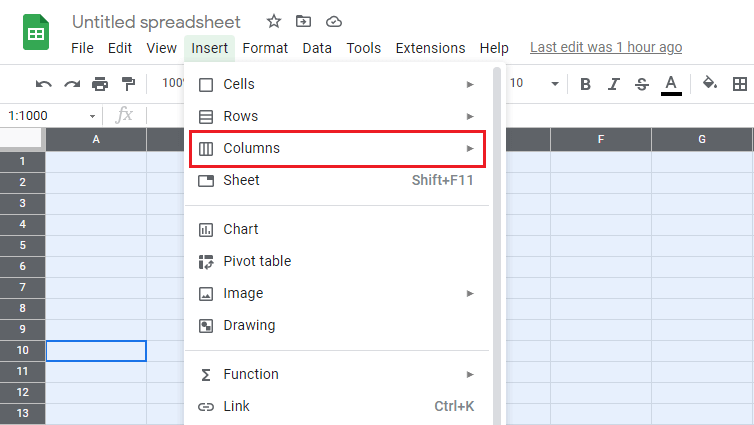The height and width of the screenshot is (425, 754).
Task: Toggle strikethrough formatting
Action: coord(641,84)
